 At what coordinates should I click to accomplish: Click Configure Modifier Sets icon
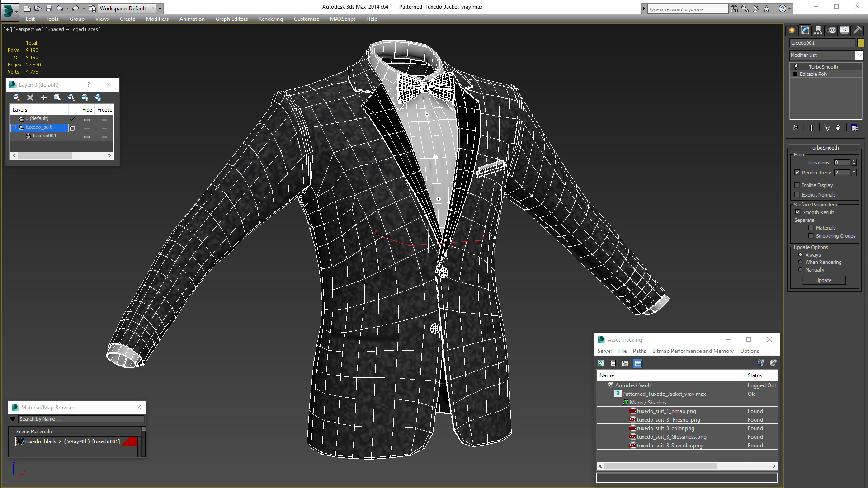coord(854,127)
